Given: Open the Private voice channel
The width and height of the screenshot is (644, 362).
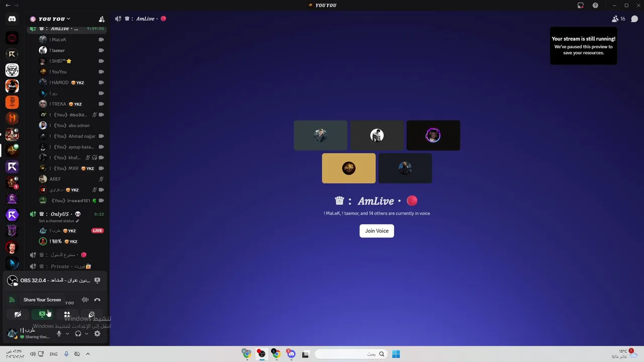Looking at the screenshot, I should pyautogui.click(x=66, y=266).
